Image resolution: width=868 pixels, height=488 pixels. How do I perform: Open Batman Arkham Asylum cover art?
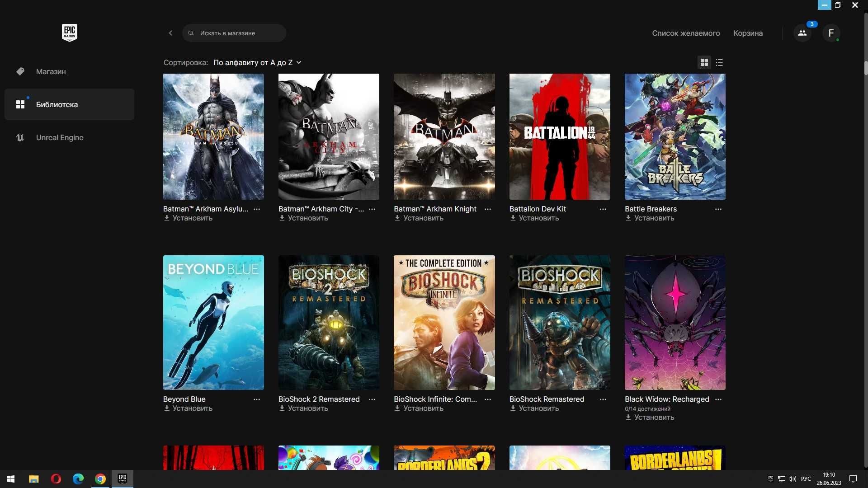coord(213,136)
